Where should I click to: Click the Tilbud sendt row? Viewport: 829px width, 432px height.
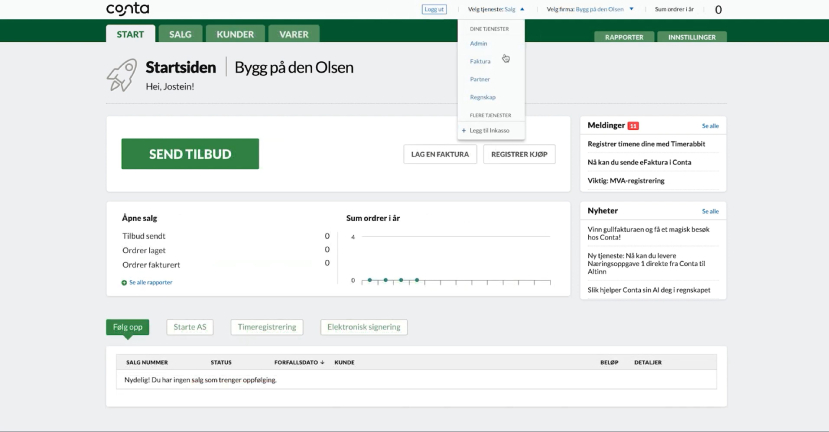tap(226, 236)
